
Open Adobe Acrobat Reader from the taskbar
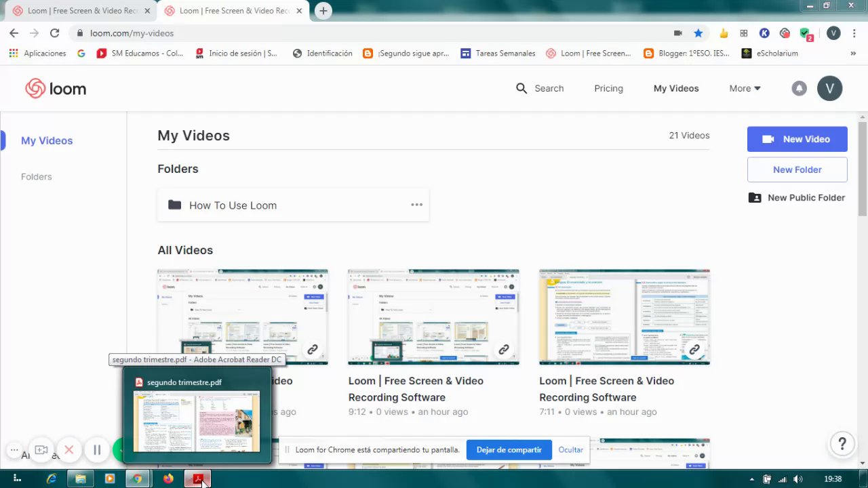[x=198, y=479]
